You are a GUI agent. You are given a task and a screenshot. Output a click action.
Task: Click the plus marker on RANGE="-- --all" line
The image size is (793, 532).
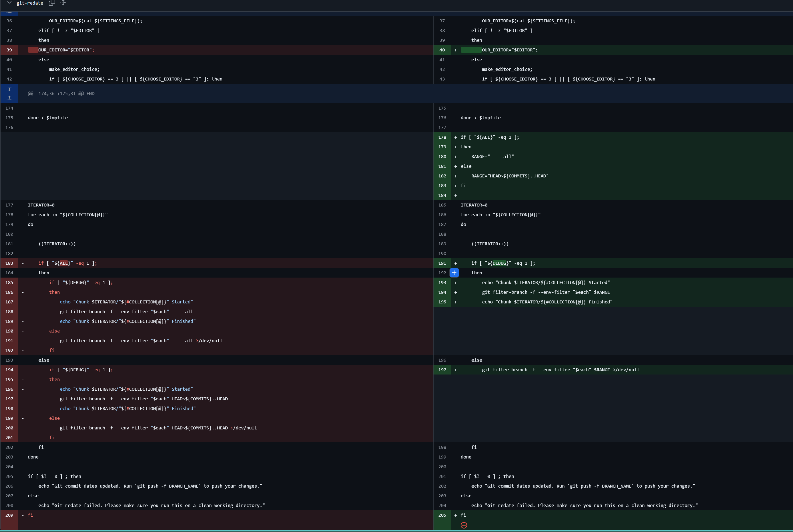(455, 157)
